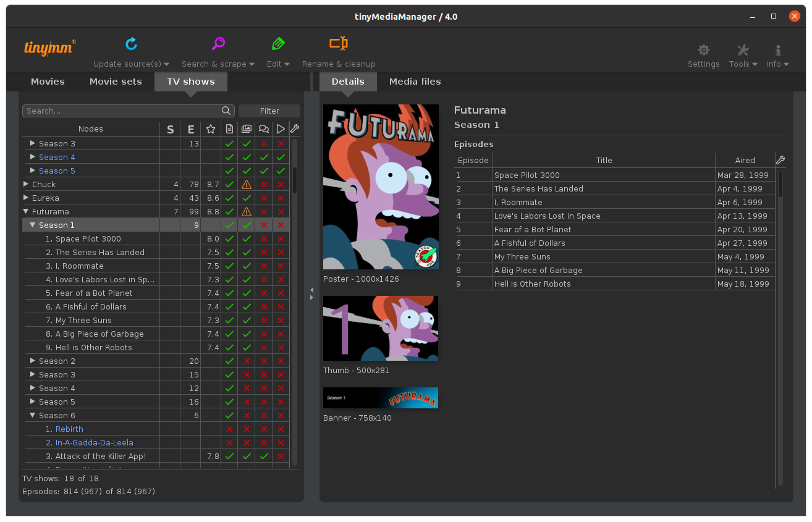
Task: Sort by the star rating column header
Action: 211,129
